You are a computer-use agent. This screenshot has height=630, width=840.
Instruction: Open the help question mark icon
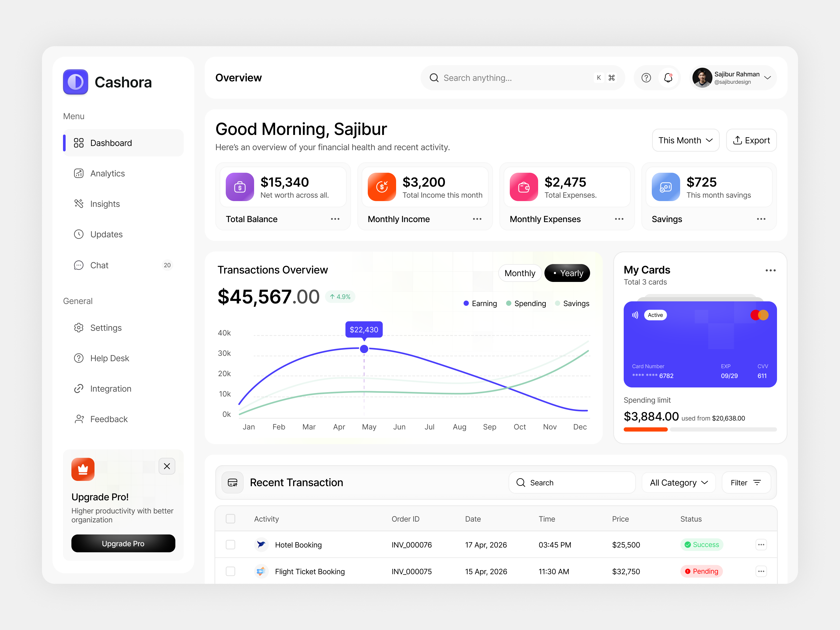[646, 77]
